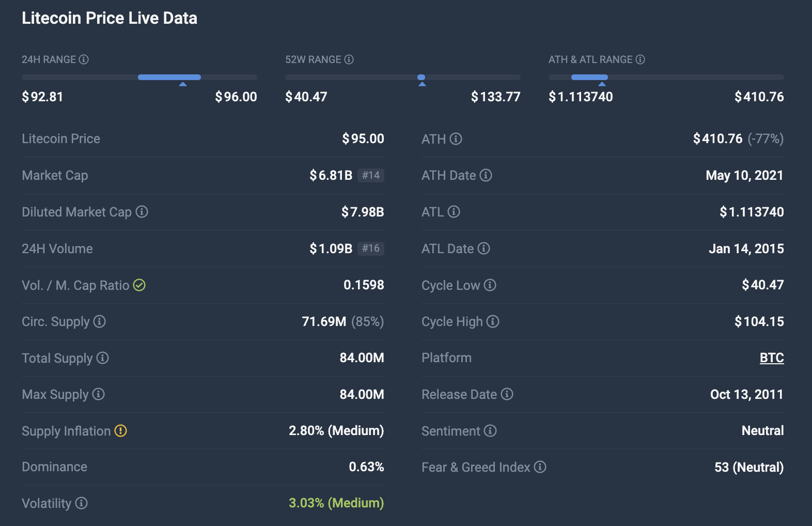Viewport: 812px width, 526px height.
Task: Click the green 3.03% (Medium) volatility value
Action: point(336,503)
